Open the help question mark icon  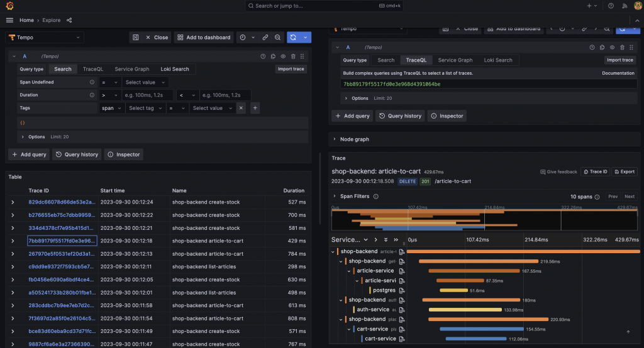click(x=611, y=6)
